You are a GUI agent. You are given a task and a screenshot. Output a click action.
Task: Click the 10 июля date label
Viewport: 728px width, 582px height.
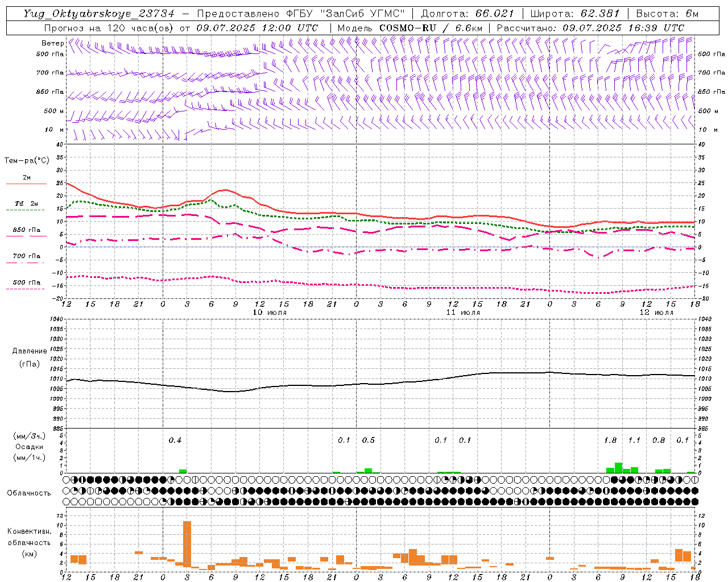[270, 313]
